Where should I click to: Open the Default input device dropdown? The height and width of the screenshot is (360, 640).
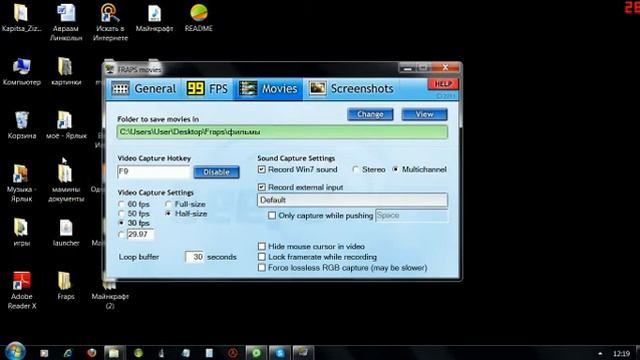point(352,200)
